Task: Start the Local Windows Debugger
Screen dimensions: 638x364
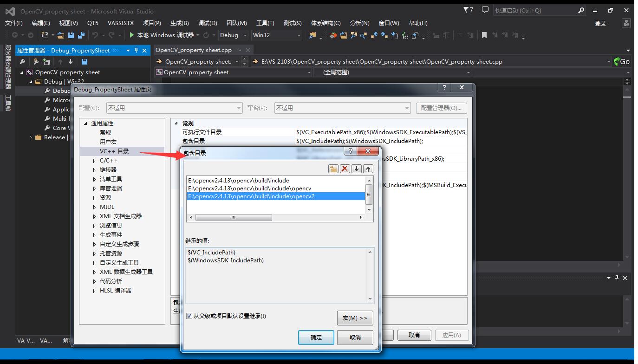Action: [161, 35]
